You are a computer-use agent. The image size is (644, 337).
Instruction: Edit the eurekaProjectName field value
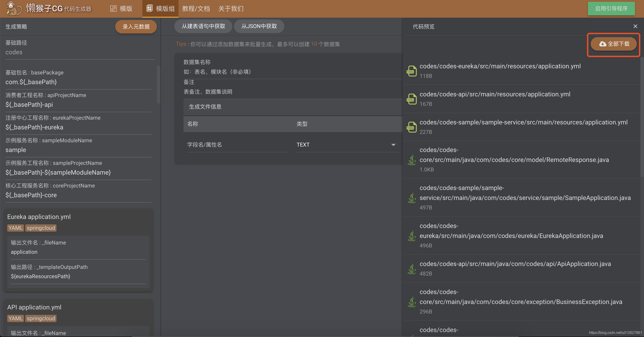78,127
